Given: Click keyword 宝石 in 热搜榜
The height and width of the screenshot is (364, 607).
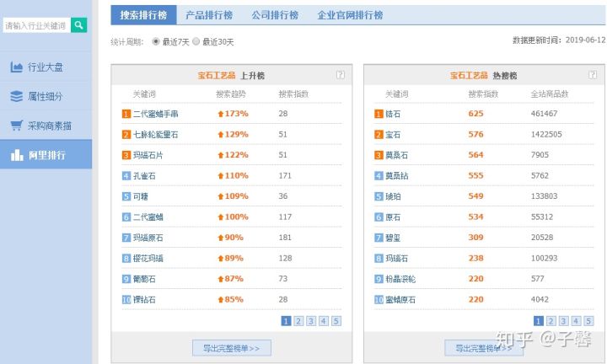Looking at the screenshot, I should (393, 135).
